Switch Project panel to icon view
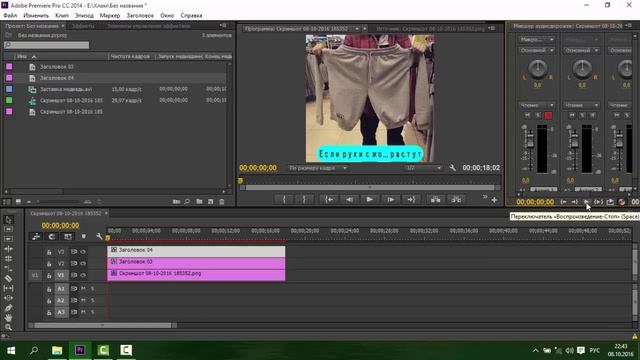Viewport: 640px width, 360px height. 18,202
